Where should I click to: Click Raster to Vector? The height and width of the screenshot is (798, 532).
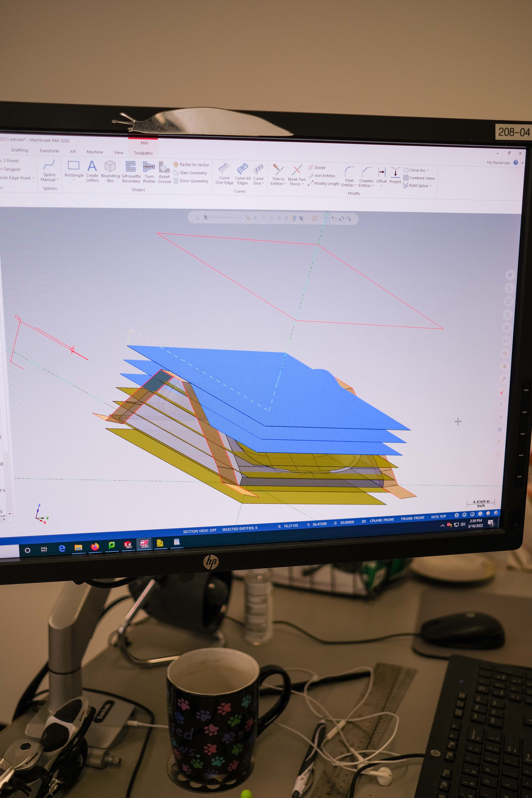tap(191, 165)
